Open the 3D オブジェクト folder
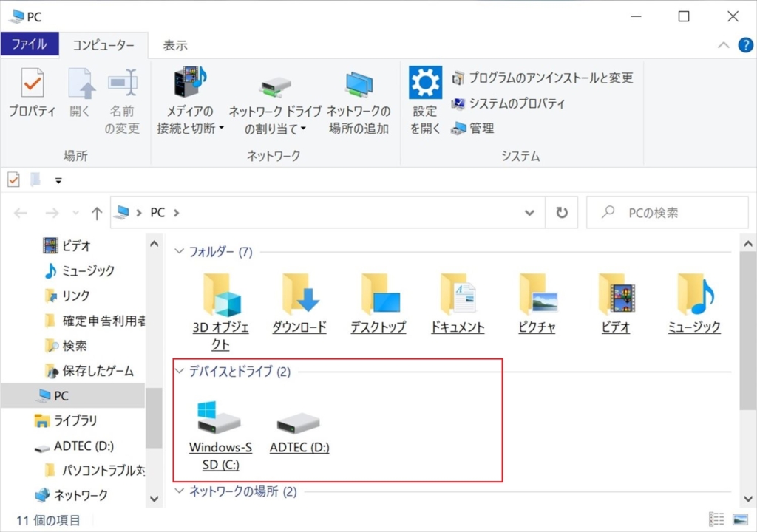Viewport: 757px width, 532px height. click(x=221, y=294)
